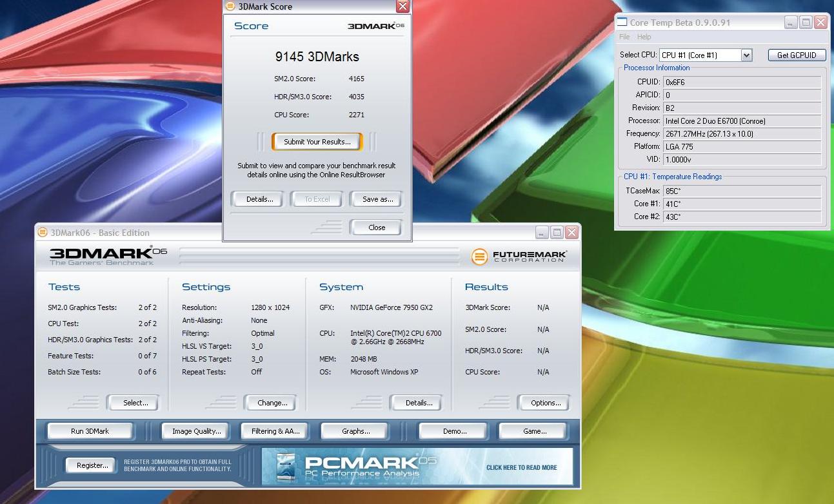Click PCMark05 banner read more link
This screenshot has height=504, width=834.
pyautogui.click(x=521, y=467)
